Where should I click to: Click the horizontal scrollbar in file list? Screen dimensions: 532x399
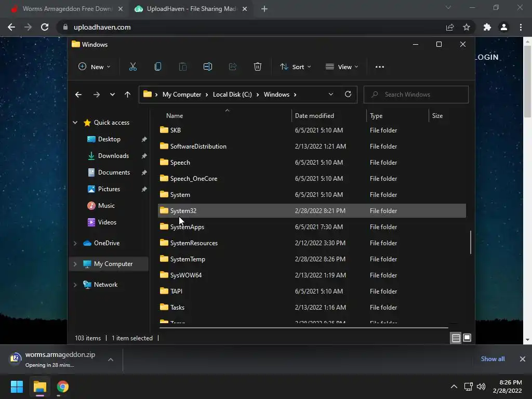[303, 328]
